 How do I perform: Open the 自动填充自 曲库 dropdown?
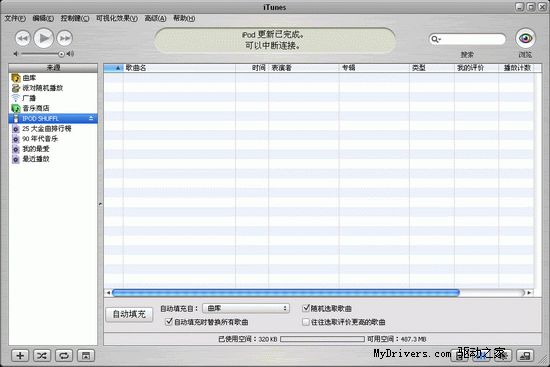246,308
